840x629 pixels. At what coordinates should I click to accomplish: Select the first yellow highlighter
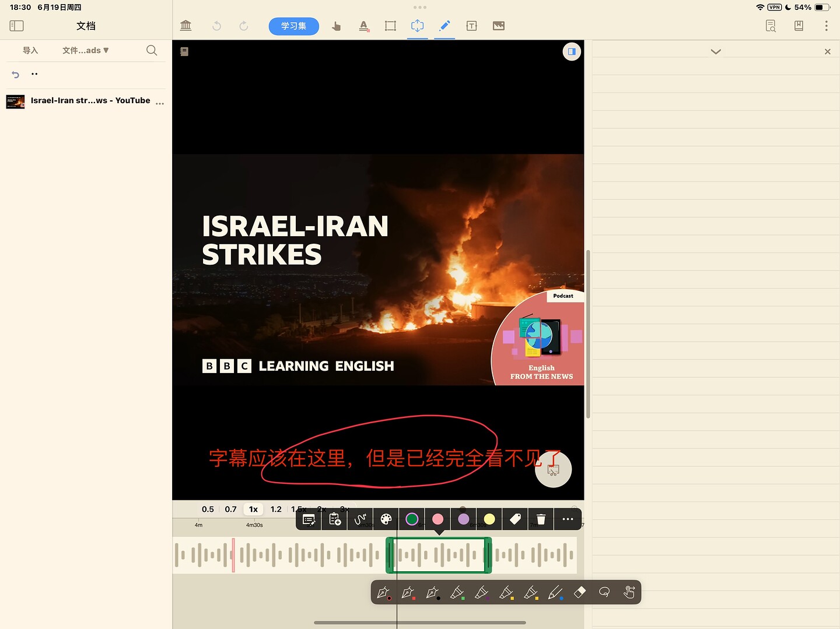(506, 592)
